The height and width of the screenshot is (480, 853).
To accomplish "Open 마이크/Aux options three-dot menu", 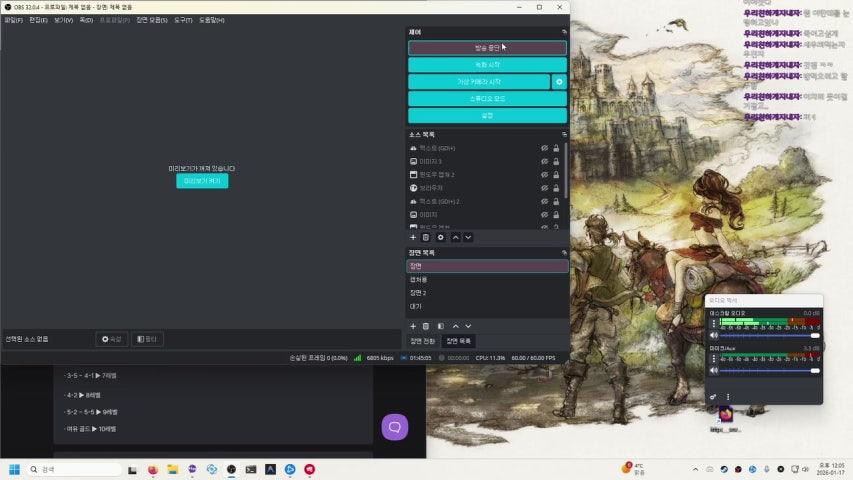I will 714,359.
